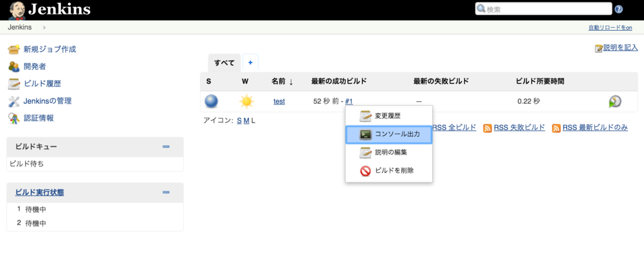Click 説明を記入 link
Image resolution: width=644 pixels, height=276 pixels.
(621, 48)
